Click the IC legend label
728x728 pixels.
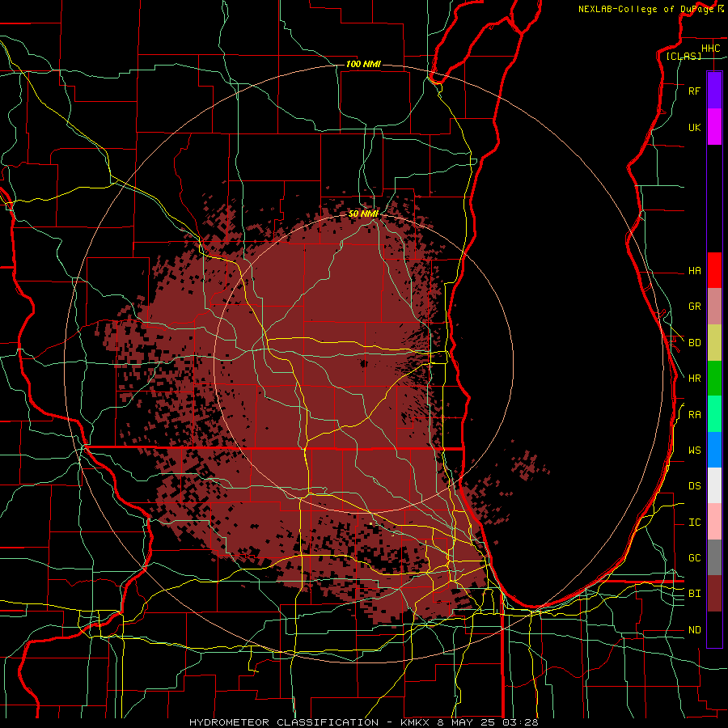694,523
